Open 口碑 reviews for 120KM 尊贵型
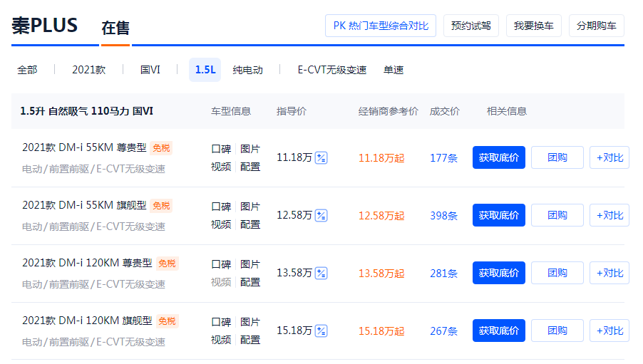The width and height of the screenshot is (643, 364). 221,264
